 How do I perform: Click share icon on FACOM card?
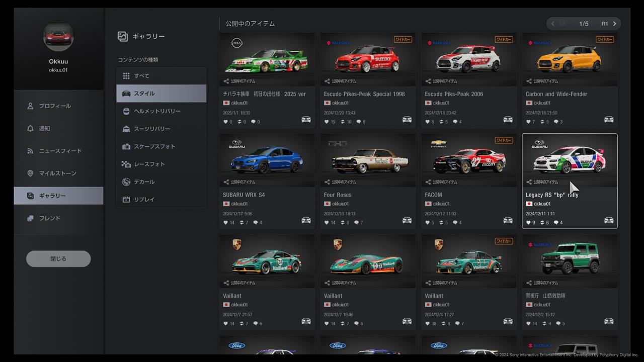(x=428, y=182)
